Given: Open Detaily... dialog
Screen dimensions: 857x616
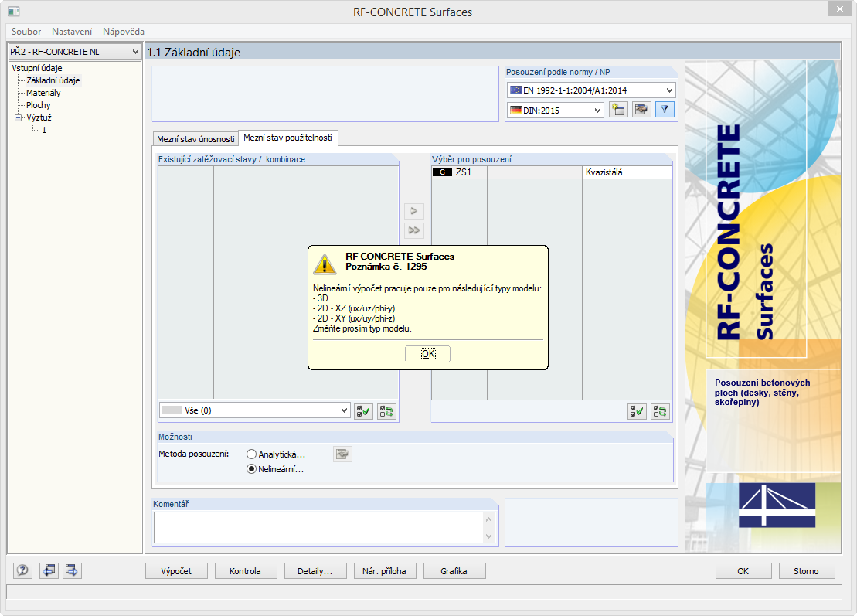Looking at the screenshot, I should coord(315,571).
